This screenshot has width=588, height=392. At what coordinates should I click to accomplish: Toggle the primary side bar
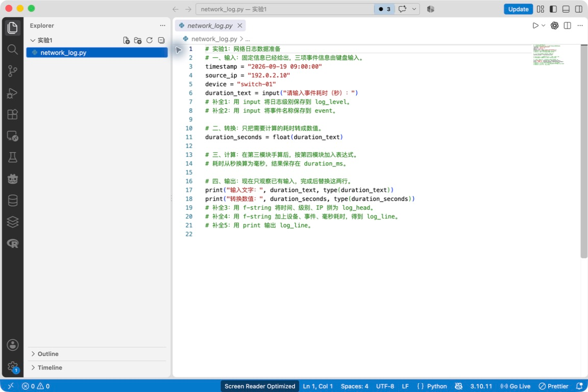[x=553, y=9]
